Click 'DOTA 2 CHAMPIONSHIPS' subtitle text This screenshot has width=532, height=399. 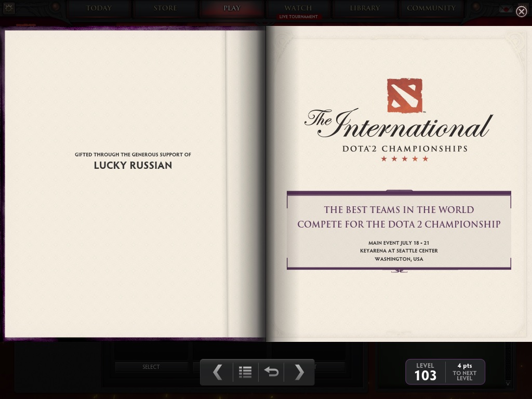click(x=405, y=149)
